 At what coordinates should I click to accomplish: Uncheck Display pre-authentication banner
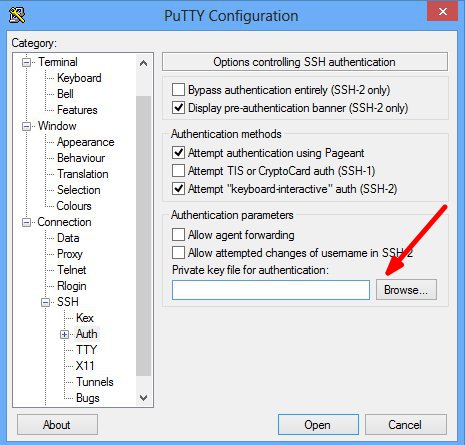click(178, 108)
